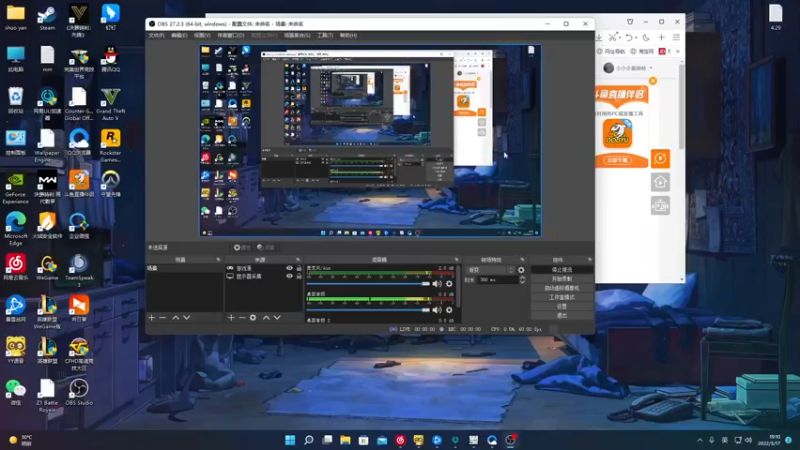This screenshot has height=450, width=800.
Task: Pop out Scenes panel dock icon
Action: (218, 260)
